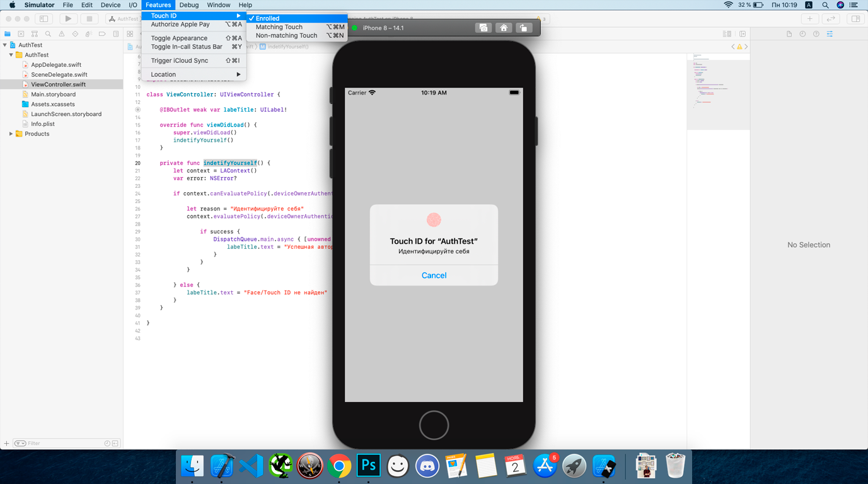Toggle the Xcode inspector panel button
The image size is (868, 484).
tap(855, 19)
